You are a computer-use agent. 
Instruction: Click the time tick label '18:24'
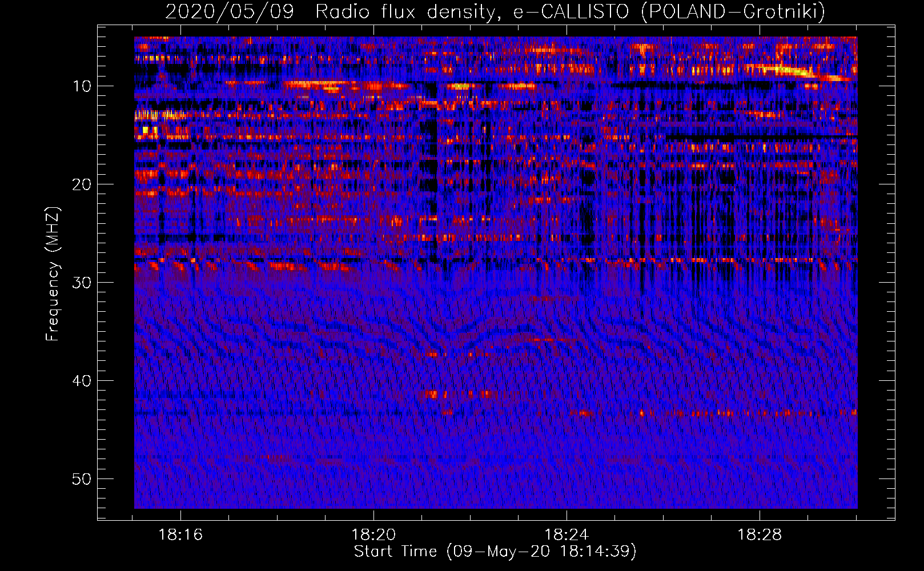[567, 535]
